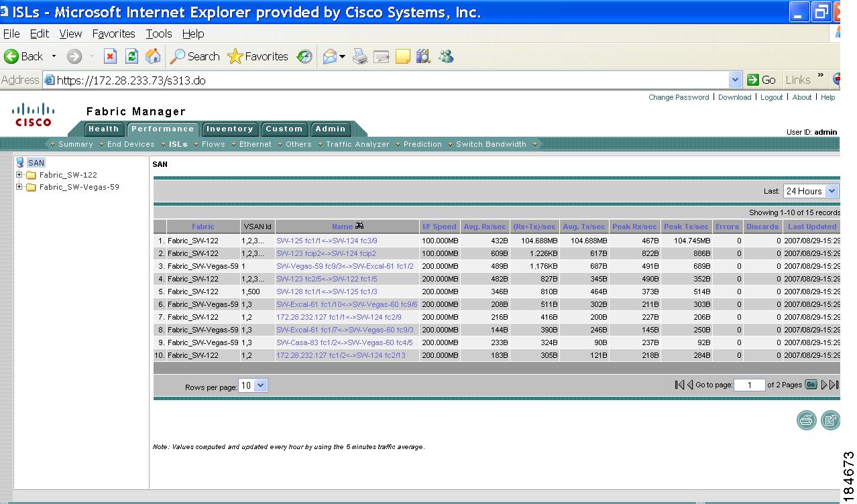This screenshot has height=504, width=857.
Task: Sort the table by Errors column header
Action: tap(726, 227)
